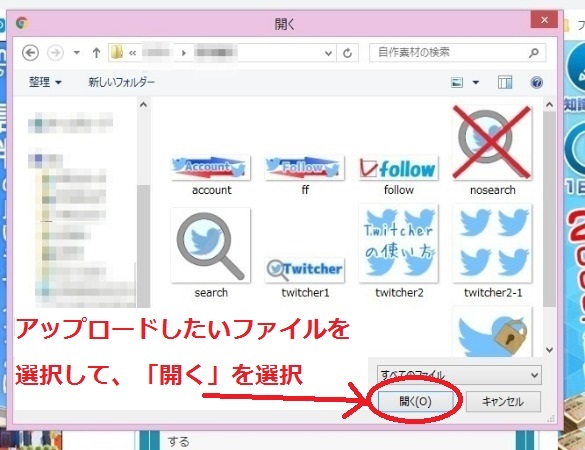Open the help icon in the toolbar

pos(536,82)
